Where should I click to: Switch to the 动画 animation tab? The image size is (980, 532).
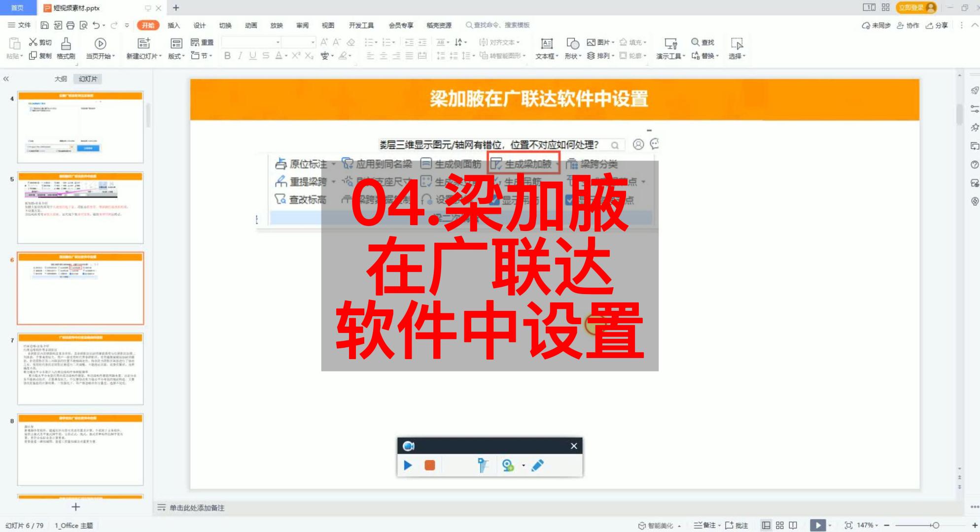coord(251,25)
